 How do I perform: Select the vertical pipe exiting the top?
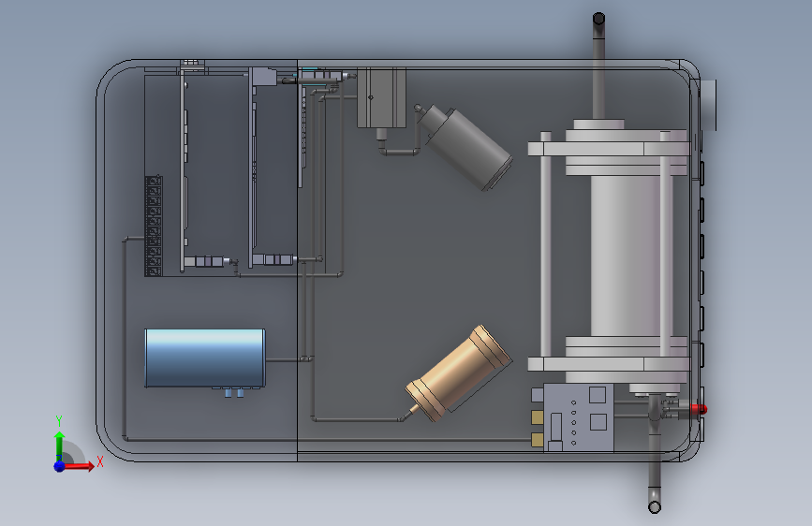[598, 66]
